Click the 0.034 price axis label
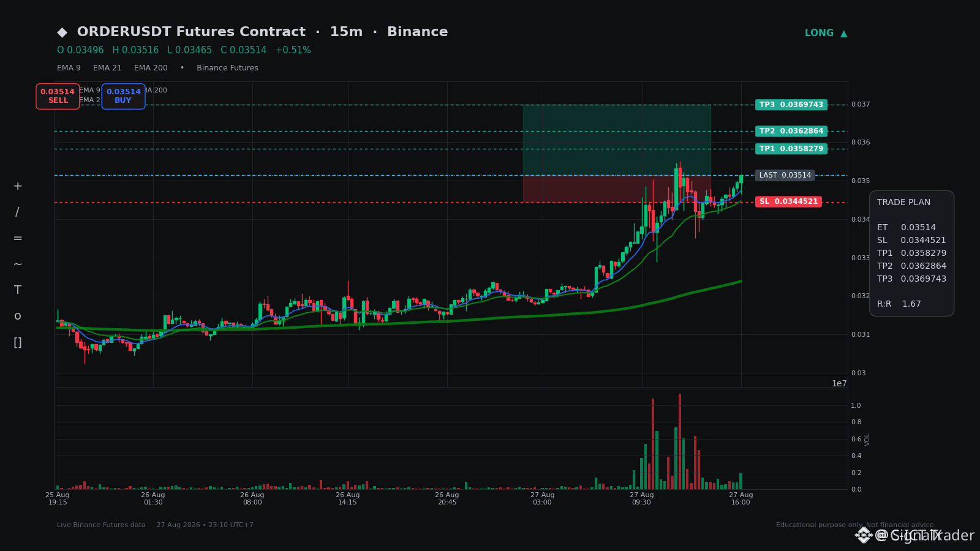 coord(861,219)
